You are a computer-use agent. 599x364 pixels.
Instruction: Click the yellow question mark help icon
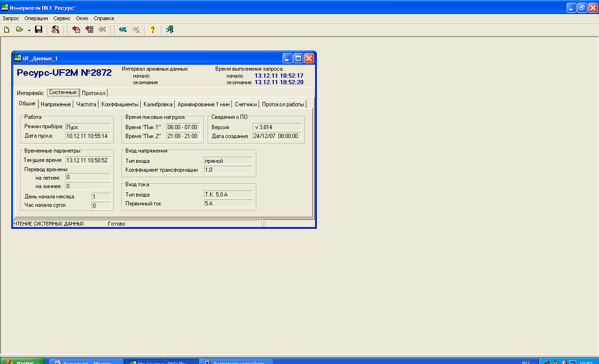click(x=153, y=29)
